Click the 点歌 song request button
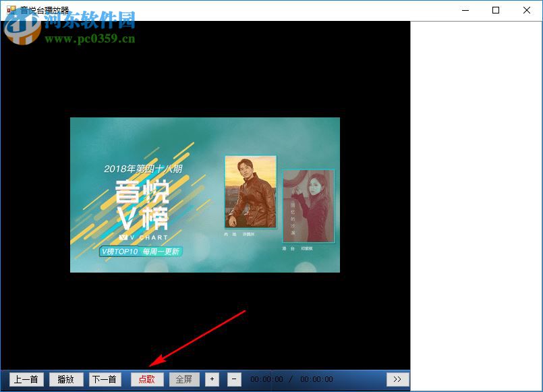 tap(147, 379)
